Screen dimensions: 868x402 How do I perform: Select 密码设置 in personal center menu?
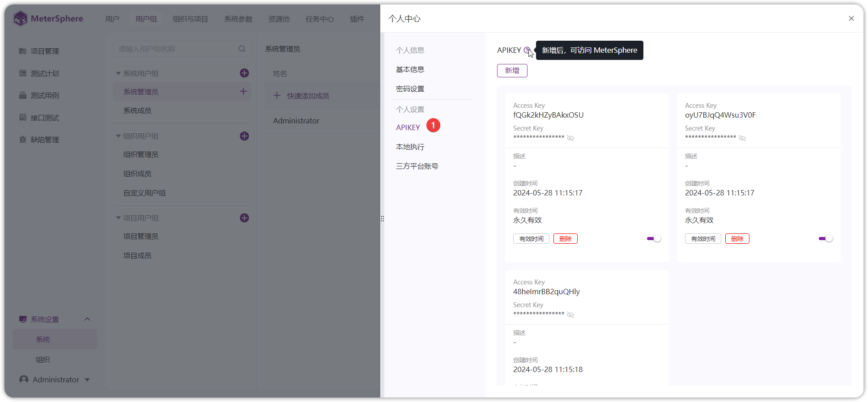point(410,89)
